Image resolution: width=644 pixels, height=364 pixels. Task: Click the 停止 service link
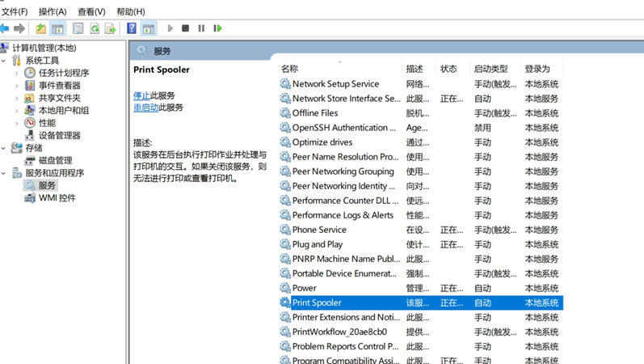[141, 95]
